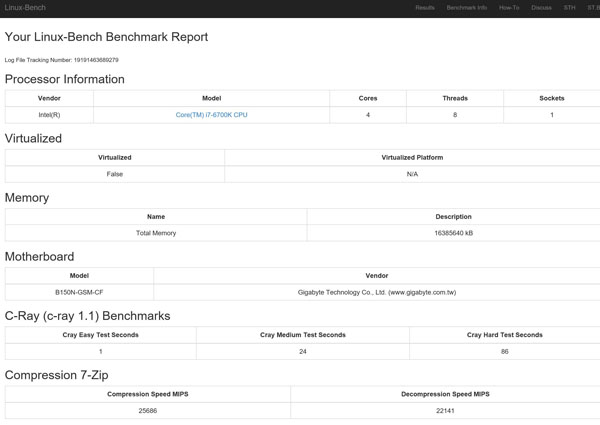Open the Discuss navigation link
This screenshot has width=600, height=425.
click(x=541, y=7)
